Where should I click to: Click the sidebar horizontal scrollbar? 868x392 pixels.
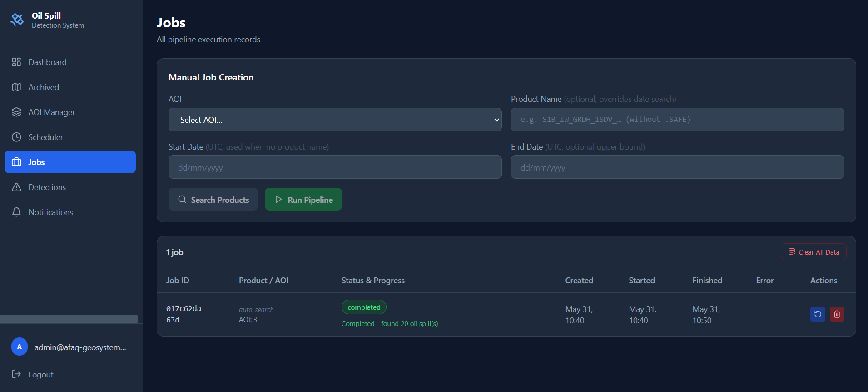[69, 319]
